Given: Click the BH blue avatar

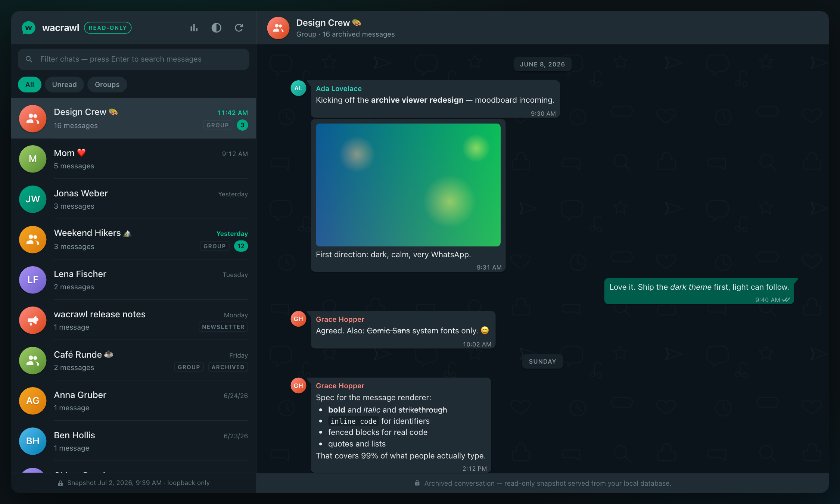Looking at the screenshot, I should pyautogui.click(x=33, y=441).
